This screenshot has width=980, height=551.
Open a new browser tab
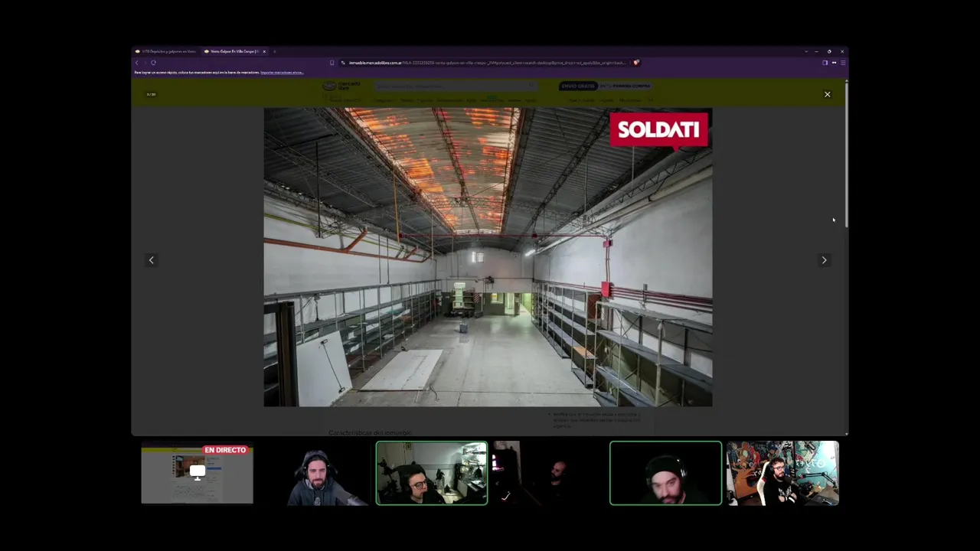click(x=274, y=51)
